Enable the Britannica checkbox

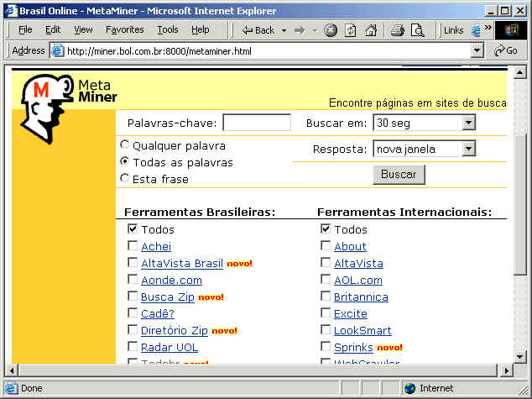click(x=326, y=297)
